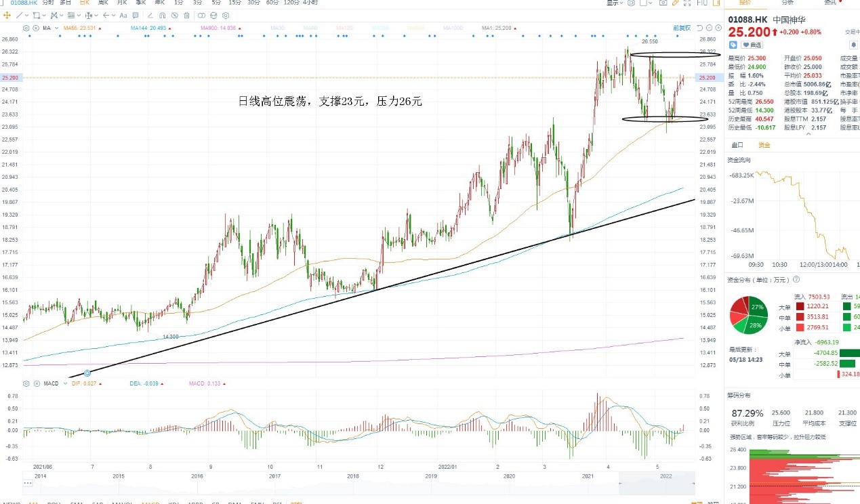Switch to the 周K weekly chart tab

103,3
